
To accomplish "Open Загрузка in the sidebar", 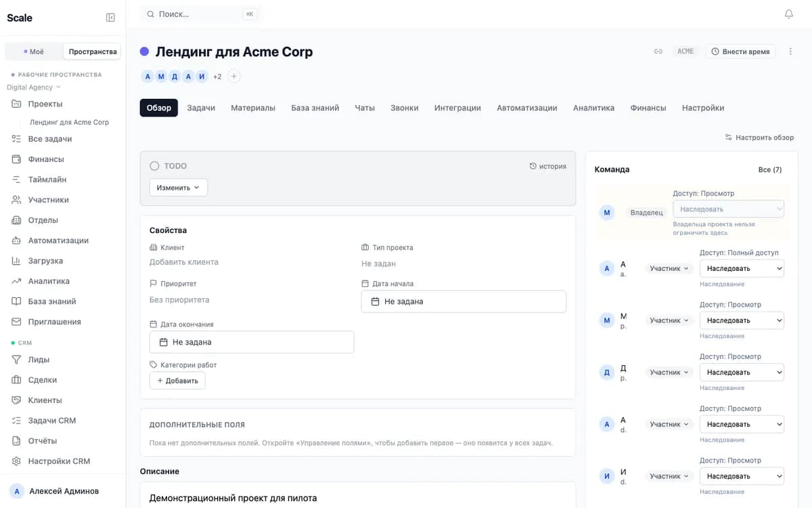I will [45, 261].
